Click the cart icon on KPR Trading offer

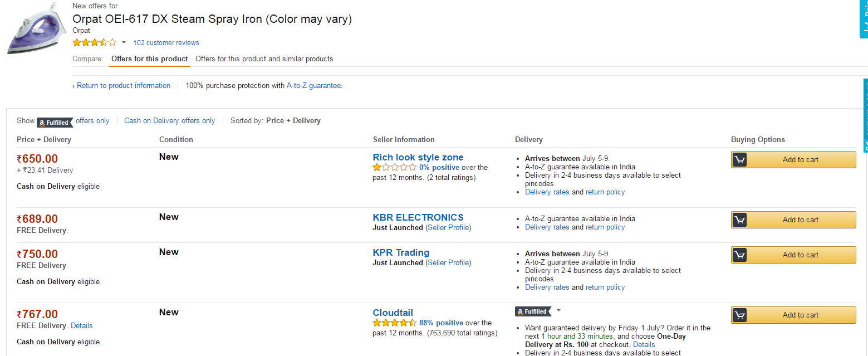(x=739, y=255)
